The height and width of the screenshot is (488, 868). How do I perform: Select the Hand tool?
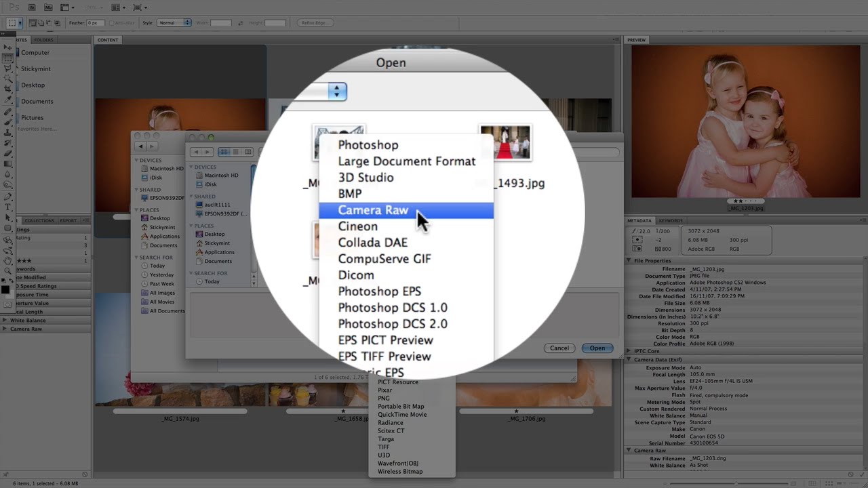(8, 260)
